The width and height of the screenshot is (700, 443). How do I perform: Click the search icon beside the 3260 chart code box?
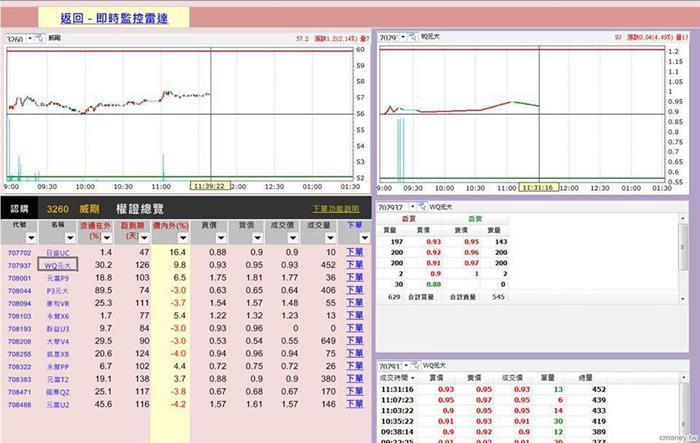[x=39, y=38]
